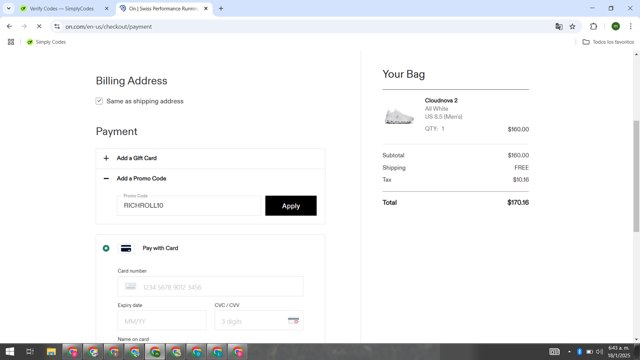Open the Simply Codes bookmark

tap(46, 42)
